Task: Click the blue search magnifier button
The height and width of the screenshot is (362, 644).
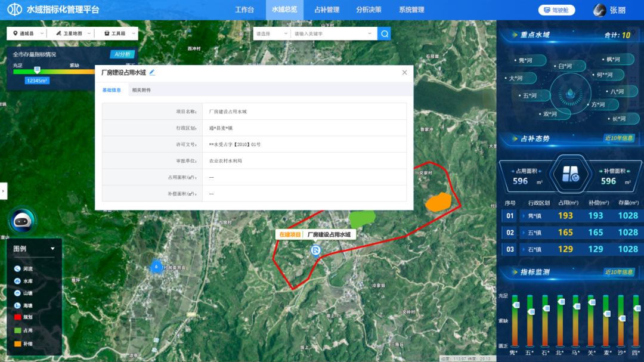Action: (x=385, y=34)
